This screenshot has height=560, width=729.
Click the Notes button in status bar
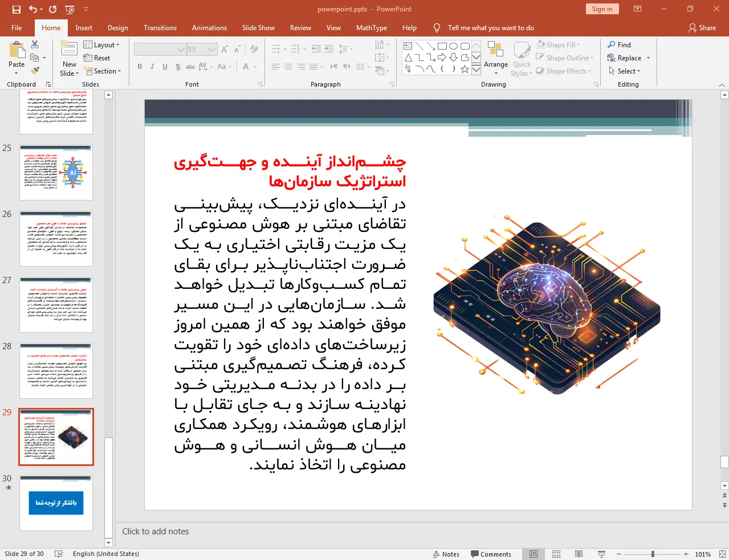click(446, 554)
